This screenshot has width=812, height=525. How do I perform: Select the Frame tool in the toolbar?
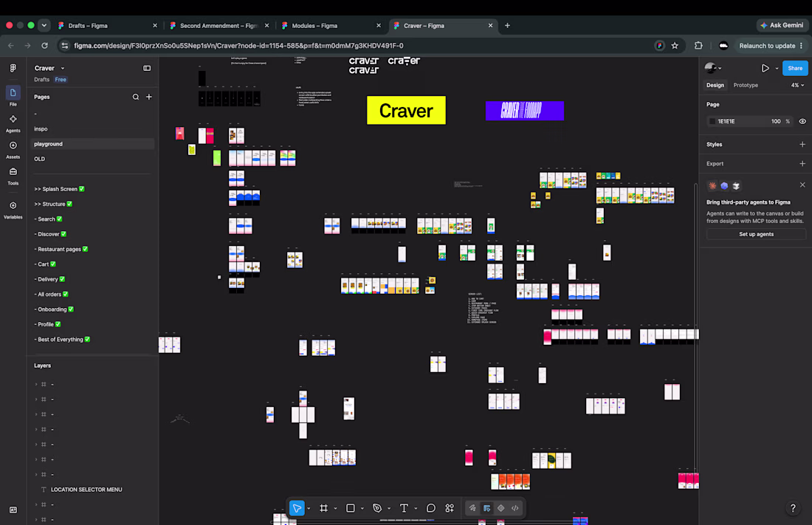pos(323,508)
